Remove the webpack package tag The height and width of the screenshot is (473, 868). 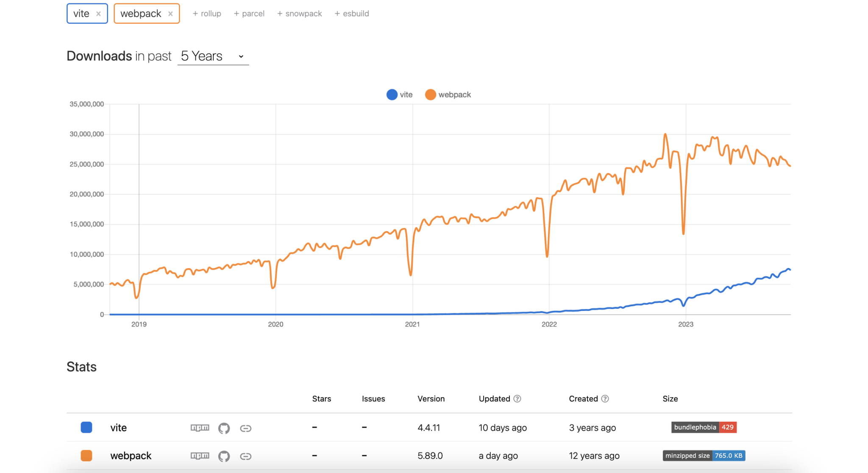[170, 14]
